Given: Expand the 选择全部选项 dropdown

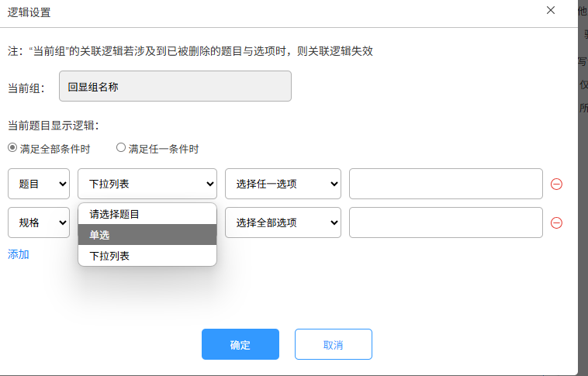Looking at the screenshot, I should (x=283, y=222).
